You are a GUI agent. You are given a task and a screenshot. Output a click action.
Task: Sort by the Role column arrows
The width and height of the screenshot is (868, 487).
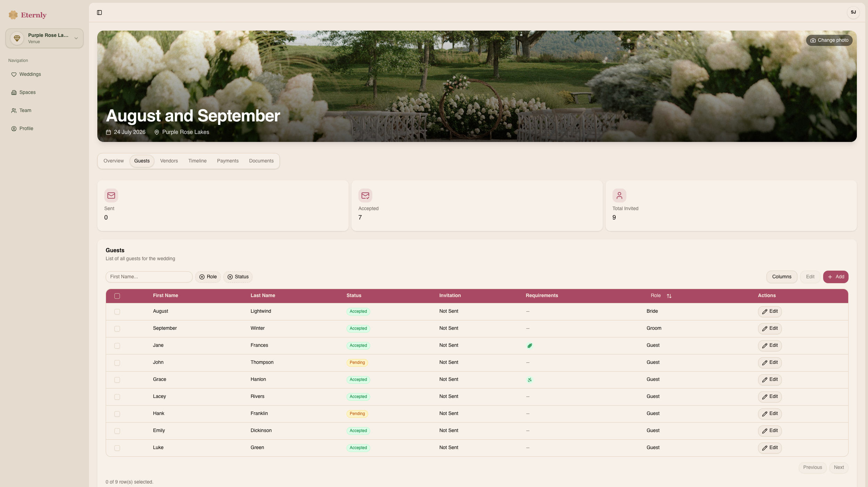click(669, 296)
